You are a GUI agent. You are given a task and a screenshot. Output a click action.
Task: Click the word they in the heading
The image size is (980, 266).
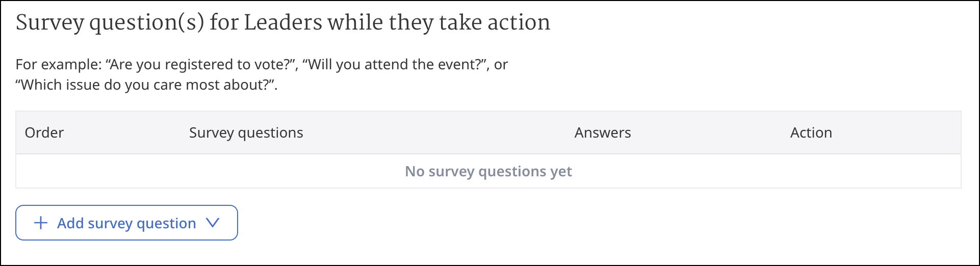click(410, 23)
